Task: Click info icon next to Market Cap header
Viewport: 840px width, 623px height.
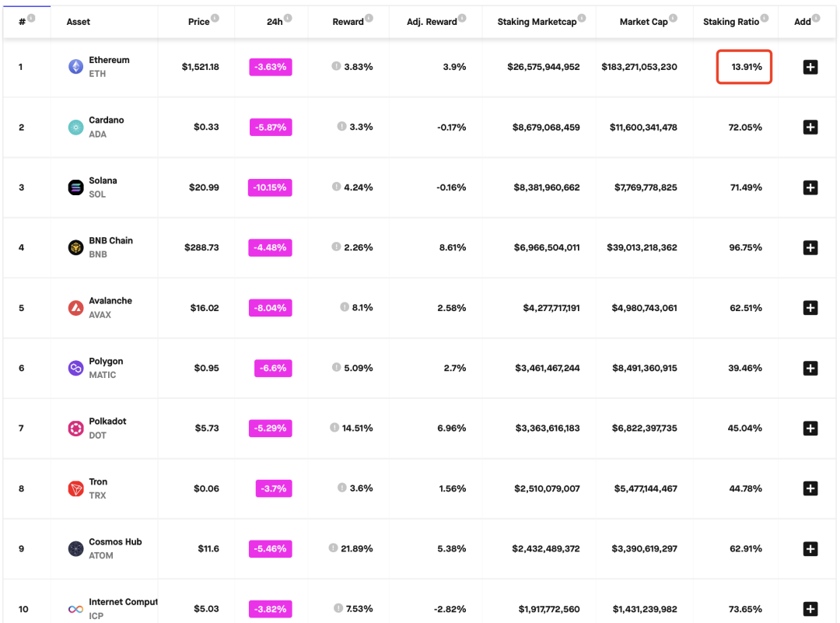Action: (674, 18)
